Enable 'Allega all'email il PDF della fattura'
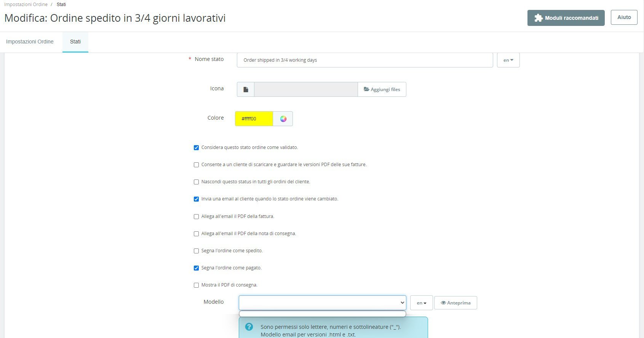644x338 pixels. pyautogui.click(x=197, y=216)
